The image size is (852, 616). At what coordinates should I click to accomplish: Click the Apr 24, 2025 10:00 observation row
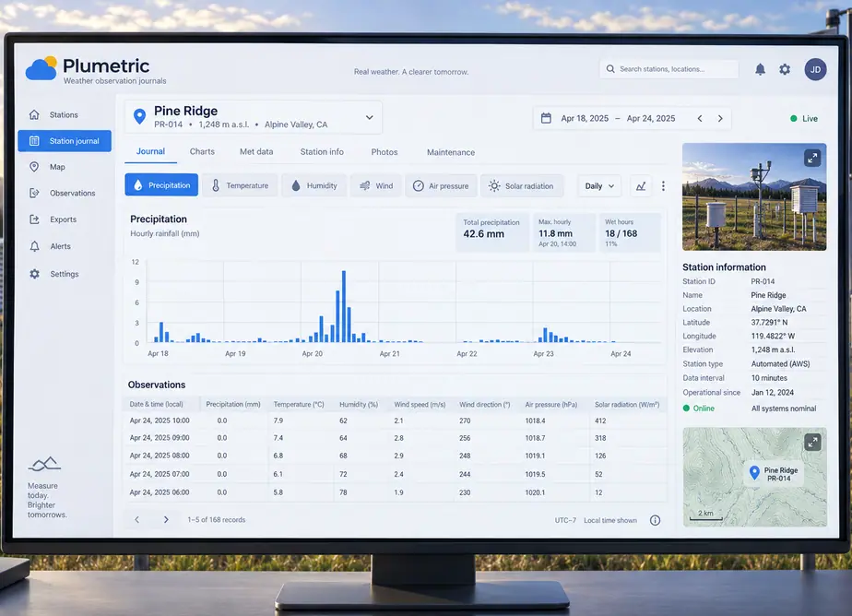395,421
